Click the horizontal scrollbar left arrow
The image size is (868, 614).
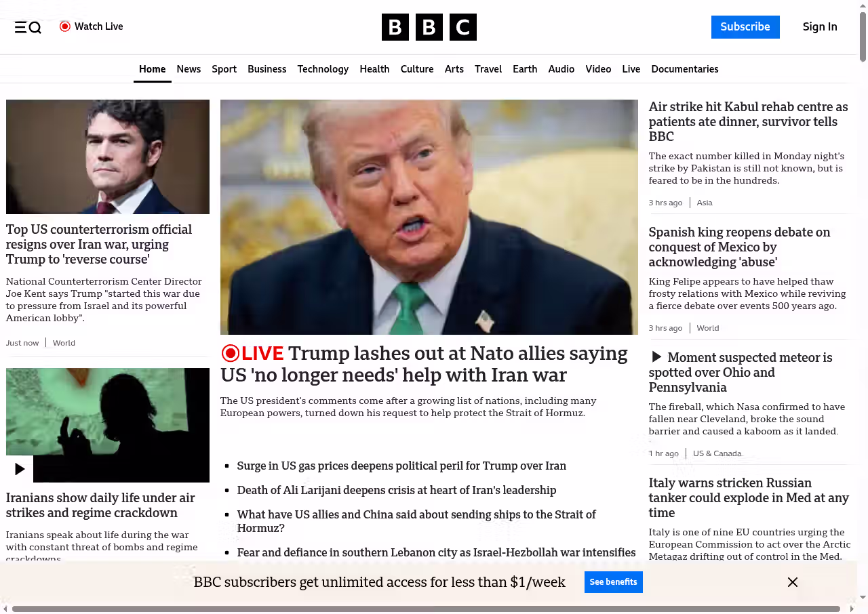pyautogui.click(x=5, y=609)
